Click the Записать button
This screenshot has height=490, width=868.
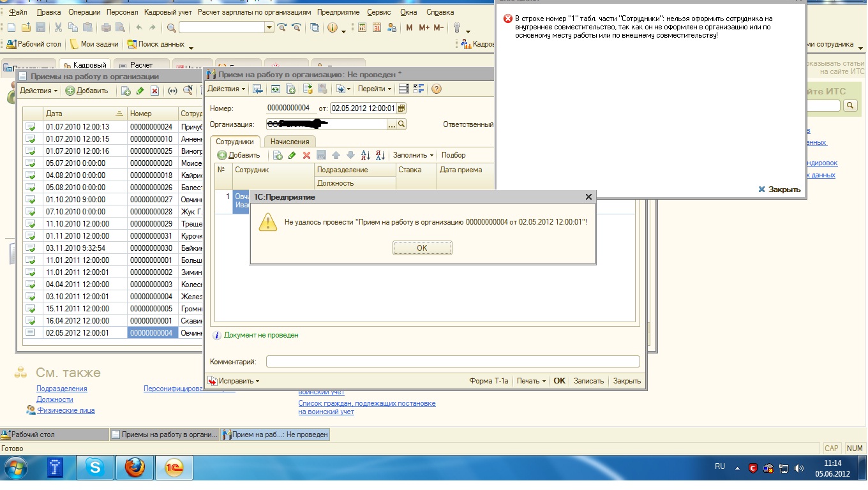point(588,381)
